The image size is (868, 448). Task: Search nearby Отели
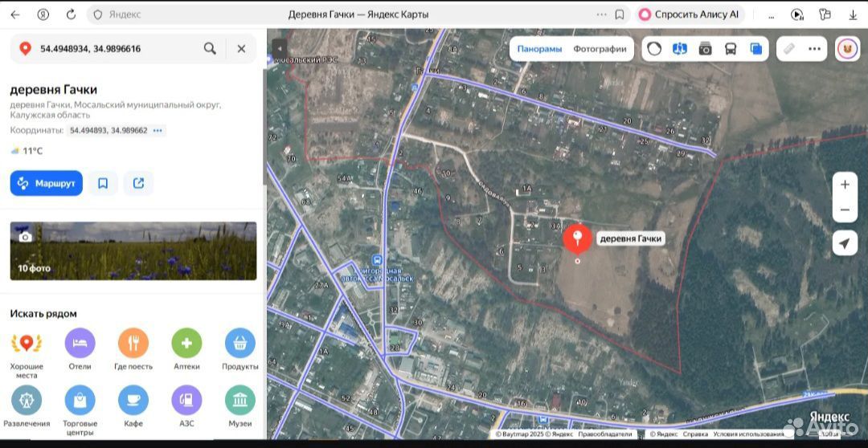[x=80, y=349]
